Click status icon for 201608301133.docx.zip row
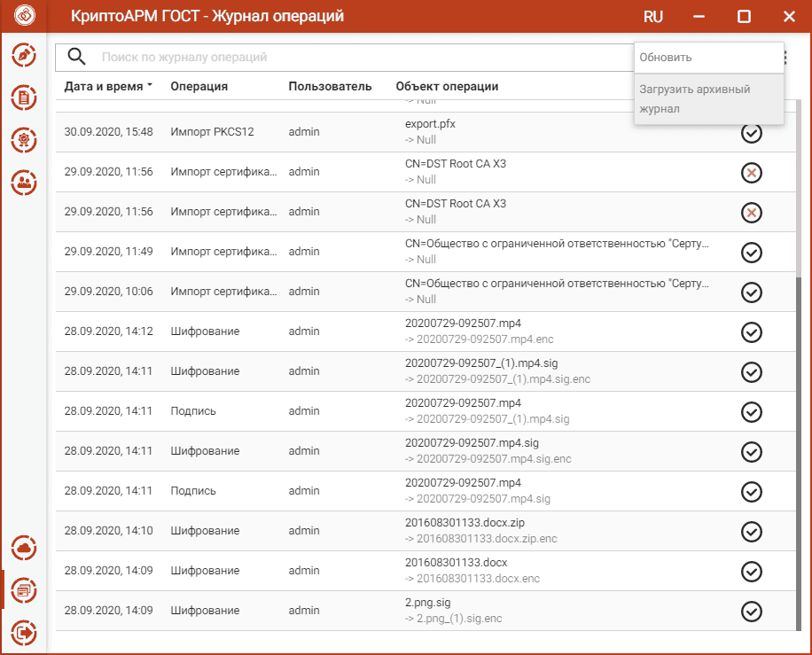Screen dimensions: 812x655 click(752, 532)
